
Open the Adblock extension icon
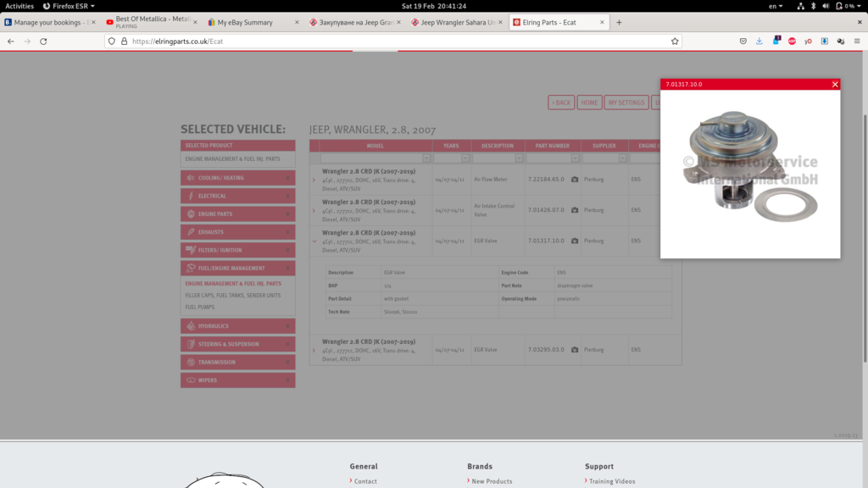[x=792, y=41]
